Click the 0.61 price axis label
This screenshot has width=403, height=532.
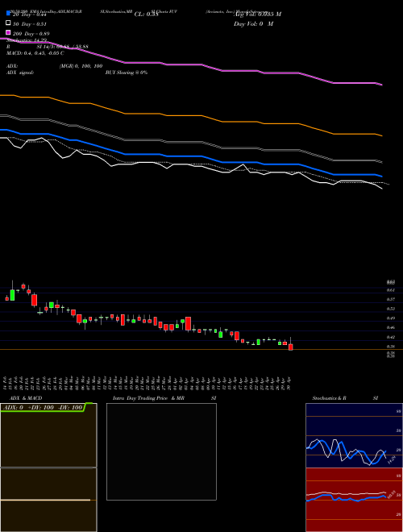point(391,290)
